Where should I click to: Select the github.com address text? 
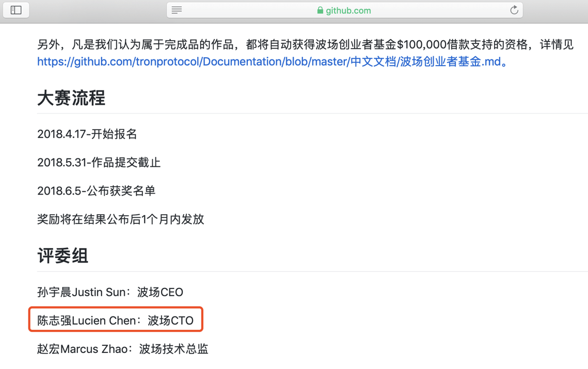pos(348,10)
